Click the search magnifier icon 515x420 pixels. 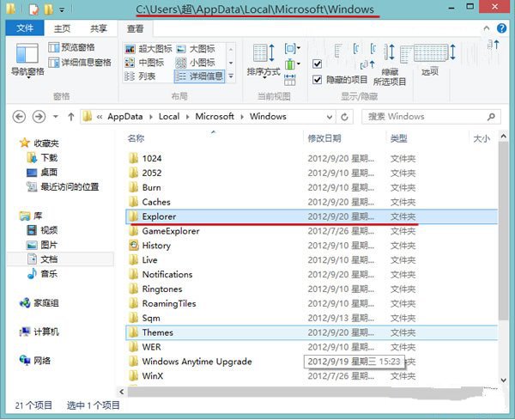(x=491, y=117)
